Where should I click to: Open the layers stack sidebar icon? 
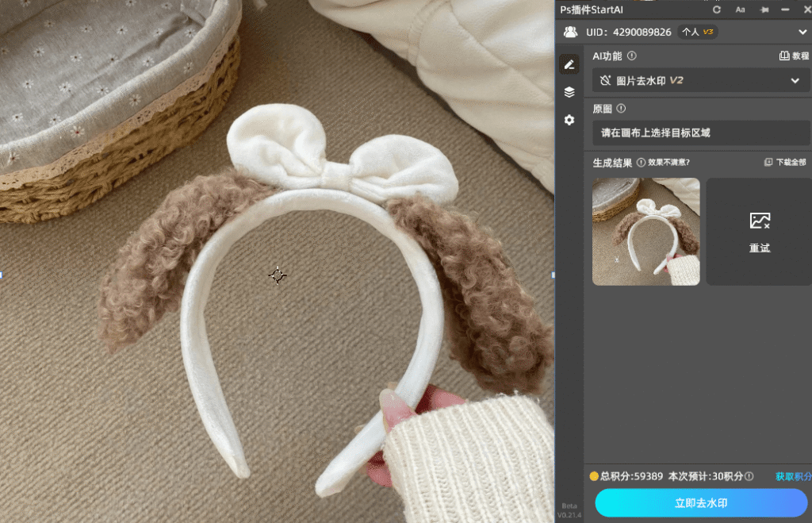(x=569, y=93)
